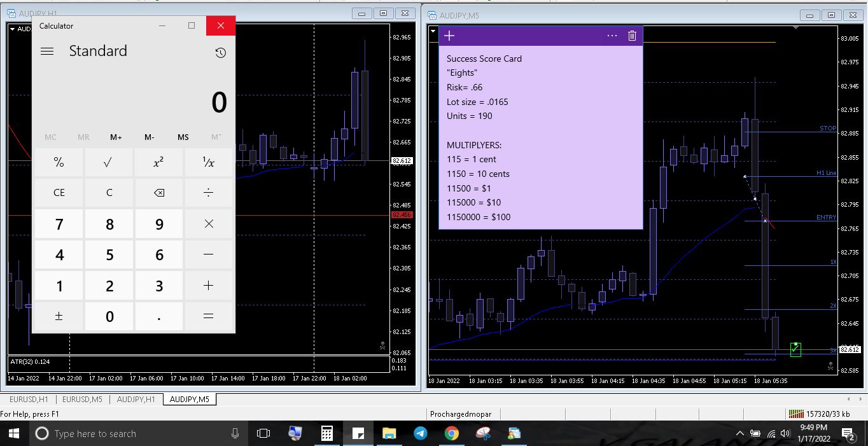Click the STOP line label on M5 chart
This screenshot has width=868, height=446.
coord(828,129)
